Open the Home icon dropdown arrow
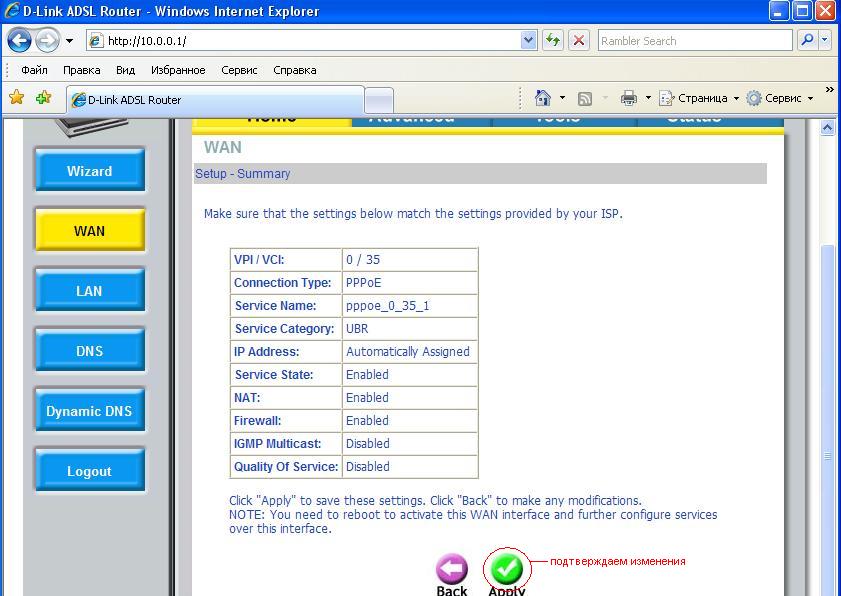This screenshot has width=841, height=596. (x=562, y=98)
